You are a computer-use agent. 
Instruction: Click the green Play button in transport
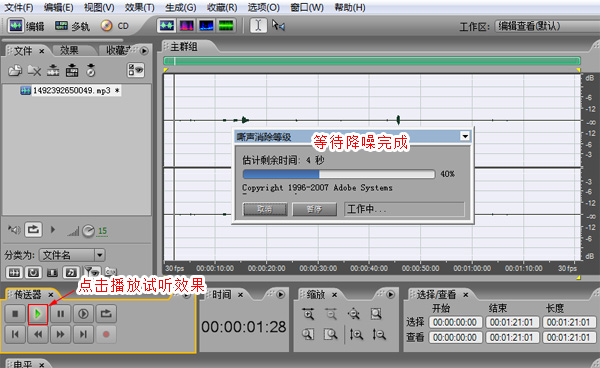(x=38, y=314)
